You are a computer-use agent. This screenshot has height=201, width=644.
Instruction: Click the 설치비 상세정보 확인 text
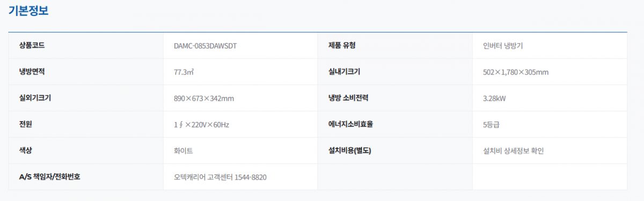click(514, 151)
